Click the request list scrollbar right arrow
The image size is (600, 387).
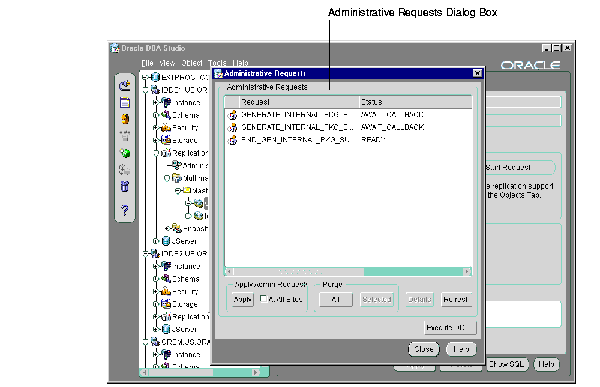(x=467, y=272)
